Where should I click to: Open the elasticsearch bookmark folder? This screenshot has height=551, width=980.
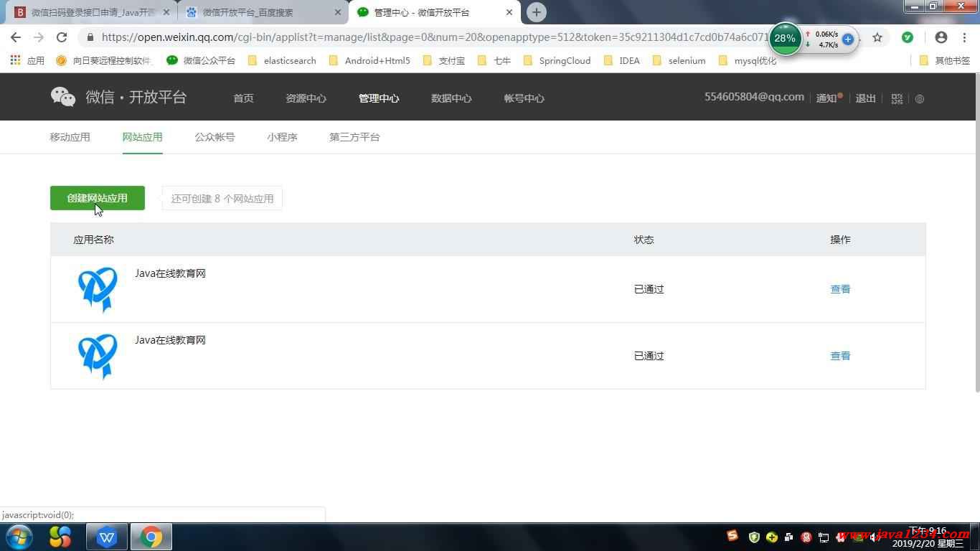(282, 60)
